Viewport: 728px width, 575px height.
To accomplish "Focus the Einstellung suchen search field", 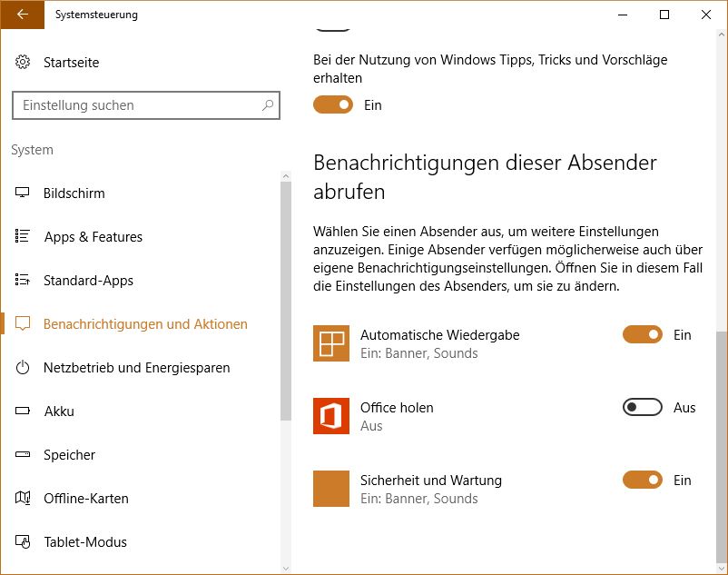I will click(146, 105).
